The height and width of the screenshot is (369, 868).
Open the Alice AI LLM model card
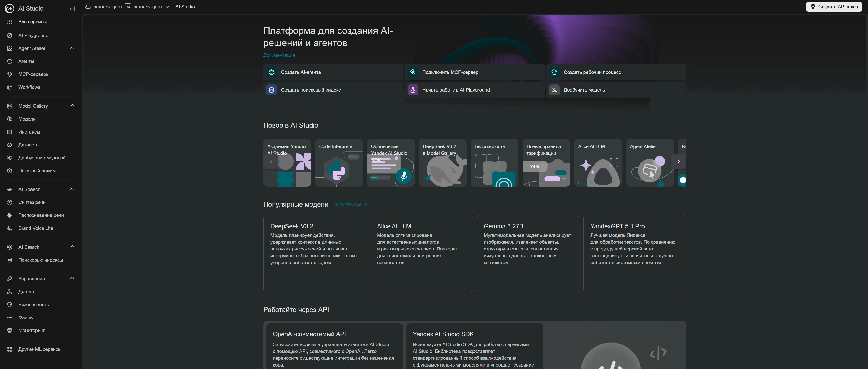coord(421,253)
